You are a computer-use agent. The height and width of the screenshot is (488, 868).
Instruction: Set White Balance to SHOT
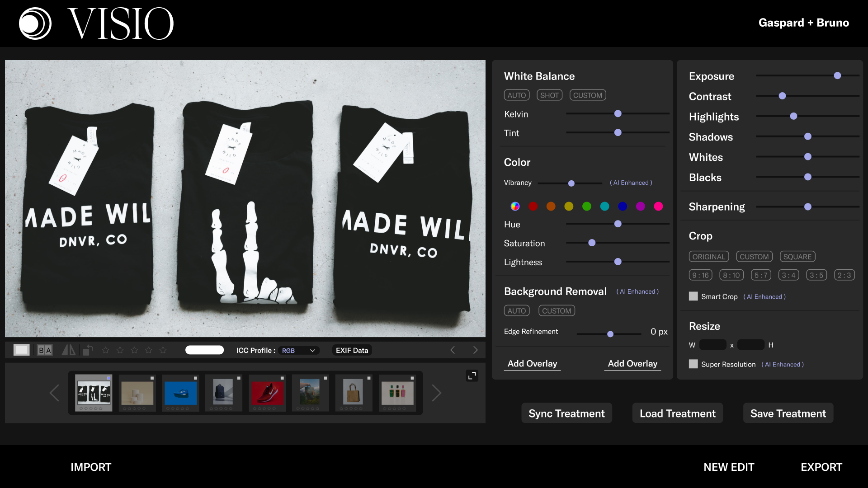click(550, 95)
